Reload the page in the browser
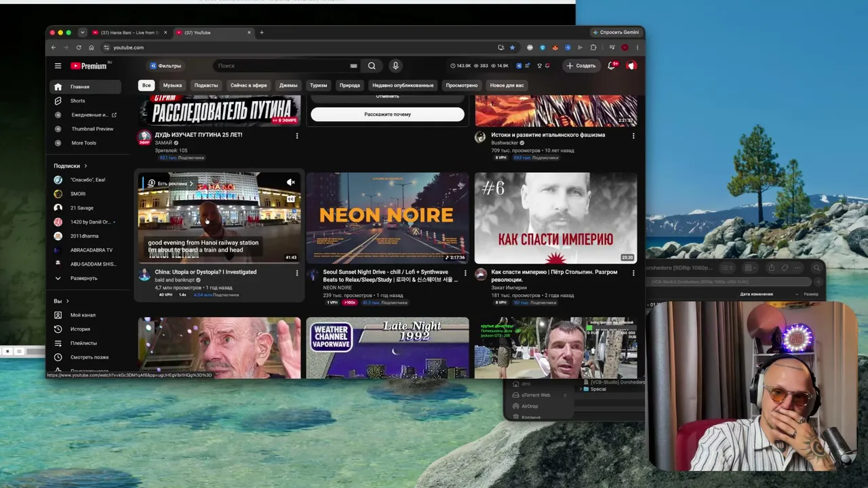The height and width of the screenshot is (488, 868). tap(79, 47)
